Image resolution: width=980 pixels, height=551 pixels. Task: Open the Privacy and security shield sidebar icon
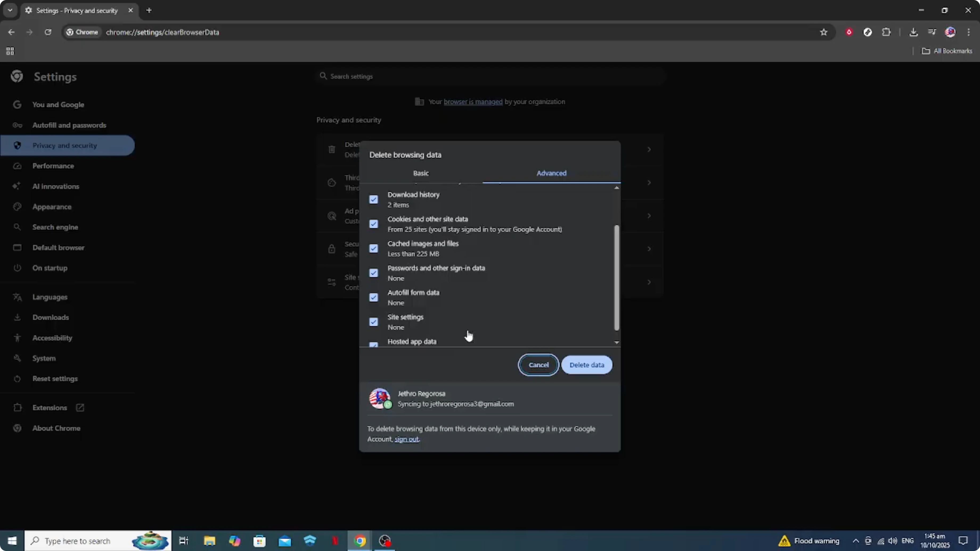pyautogui.click(x=18, y=145)
